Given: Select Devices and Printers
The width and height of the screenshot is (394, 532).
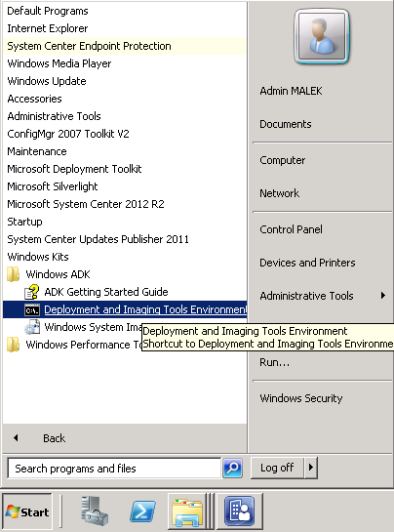Looking at the screenshot, I should 307,263.
